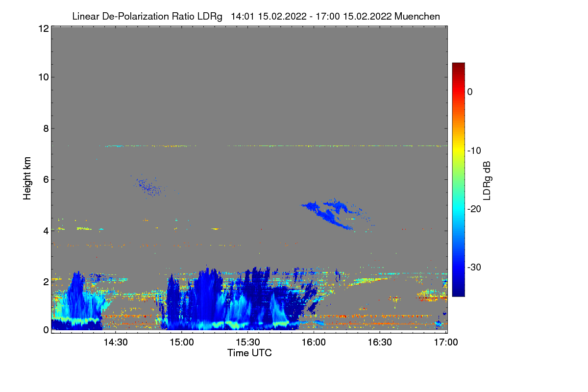Screen dimensions: 588x392
Task: Click the '6' height axis tick label
Action: 45,179
